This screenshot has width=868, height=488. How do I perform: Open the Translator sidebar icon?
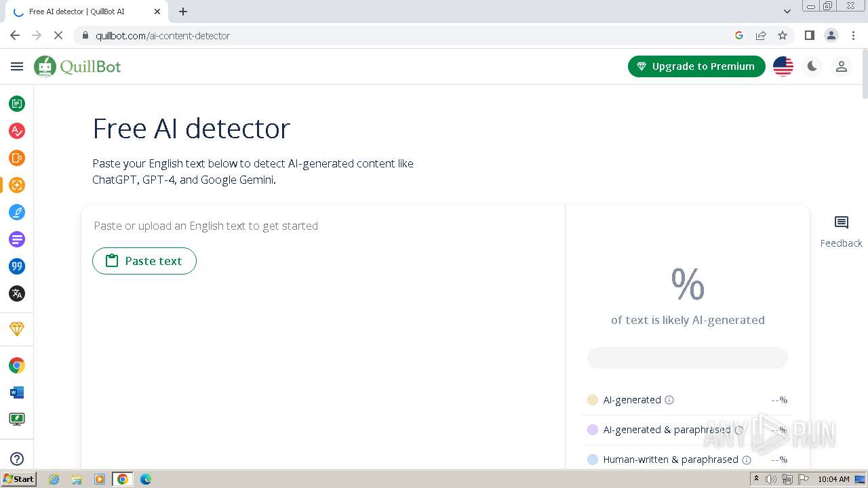[17, 293]
